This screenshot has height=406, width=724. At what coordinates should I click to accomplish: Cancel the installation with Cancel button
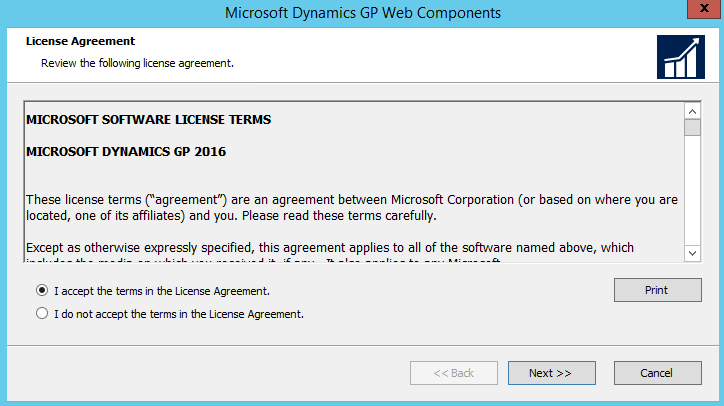click(x=657, y=373)
